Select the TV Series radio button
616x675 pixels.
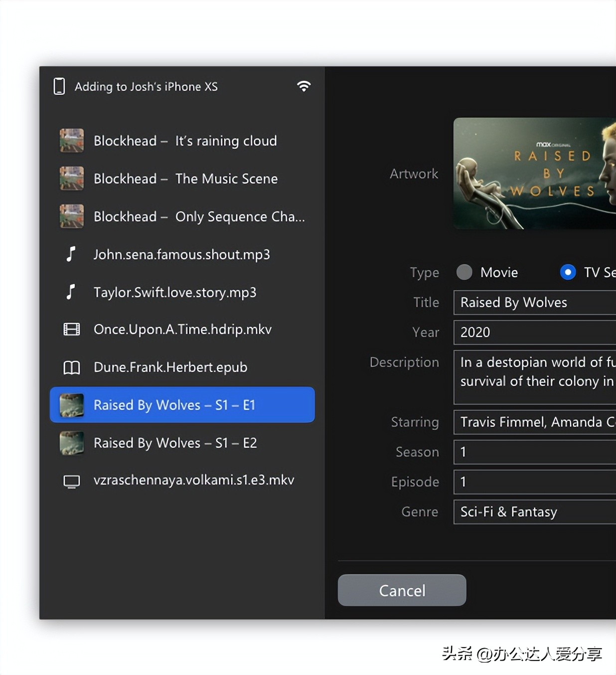pos(568,272)
